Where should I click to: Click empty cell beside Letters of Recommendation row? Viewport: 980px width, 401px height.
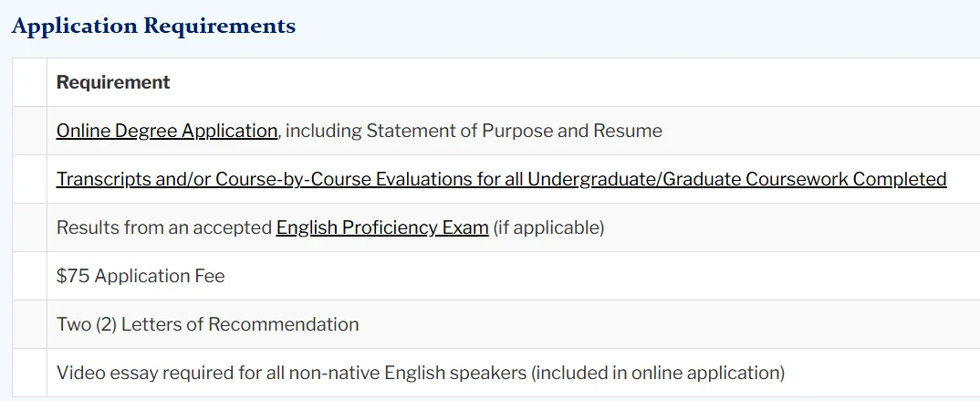coord(29,324)
